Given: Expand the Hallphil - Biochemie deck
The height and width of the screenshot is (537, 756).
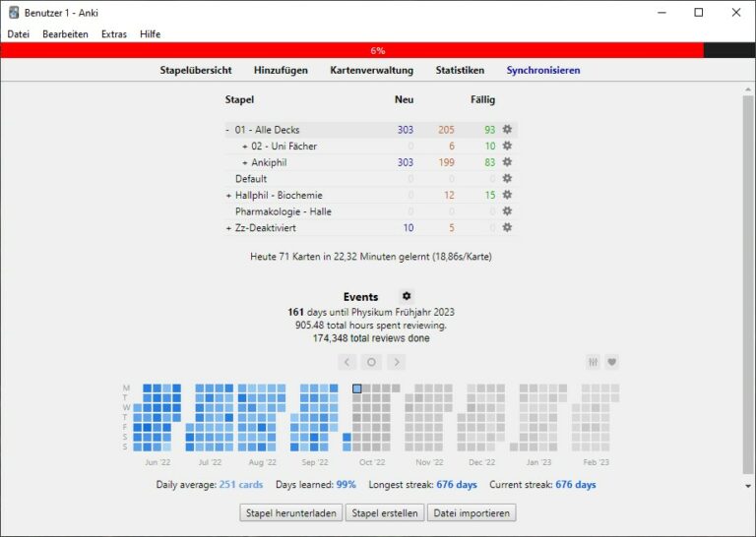Looking at the screenshot, I should point(229,196).
